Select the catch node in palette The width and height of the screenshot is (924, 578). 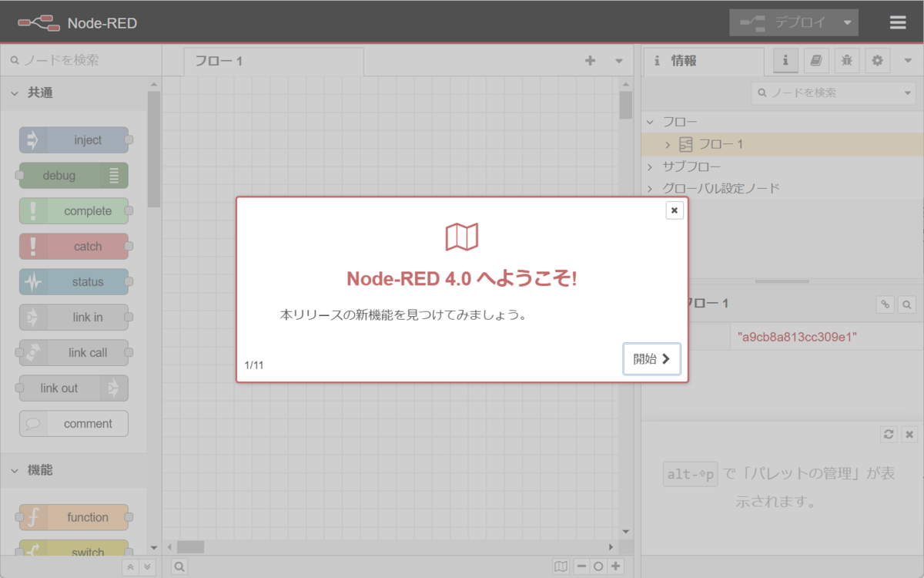[74, 247]
